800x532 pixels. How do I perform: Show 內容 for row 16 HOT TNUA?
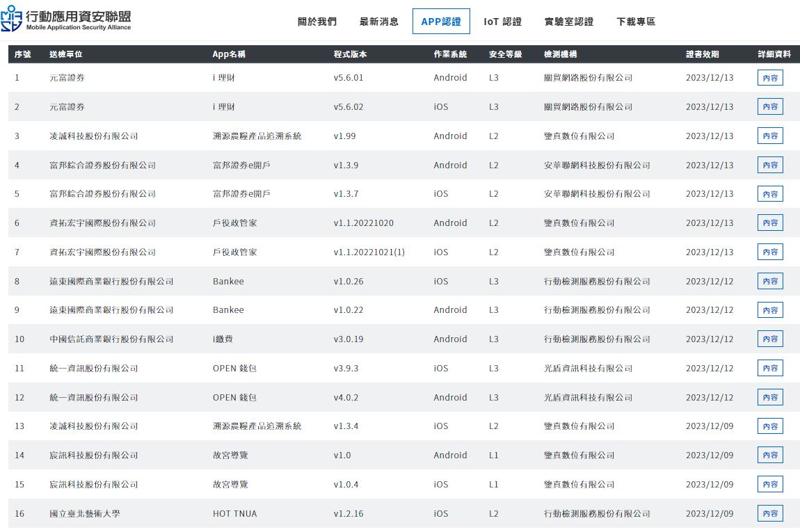(x=770, y=513)
